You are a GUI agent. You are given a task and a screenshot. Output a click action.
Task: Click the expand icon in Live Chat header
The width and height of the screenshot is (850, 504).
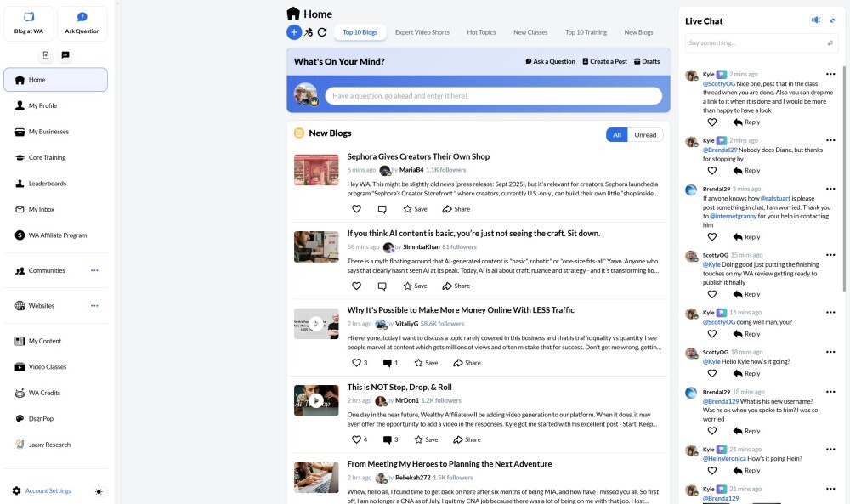click(x=832, y=20)
